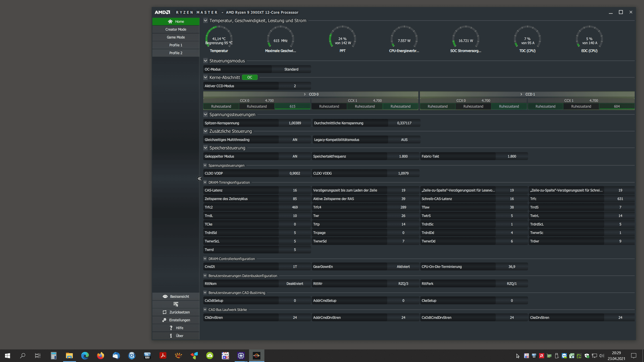Open Windows Security shield in the tray

pyautogui.click(x=587, y=356)
